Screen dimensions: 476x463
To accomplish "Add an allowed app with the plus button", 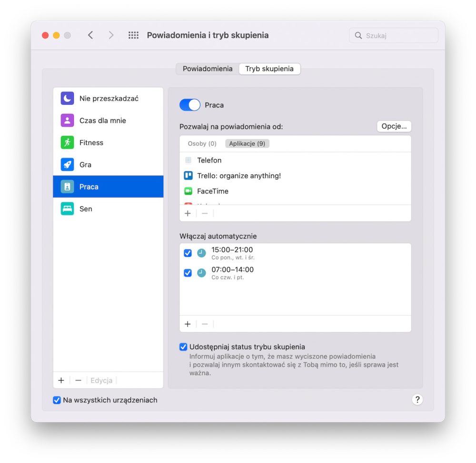I will click(x=188, y=213).
